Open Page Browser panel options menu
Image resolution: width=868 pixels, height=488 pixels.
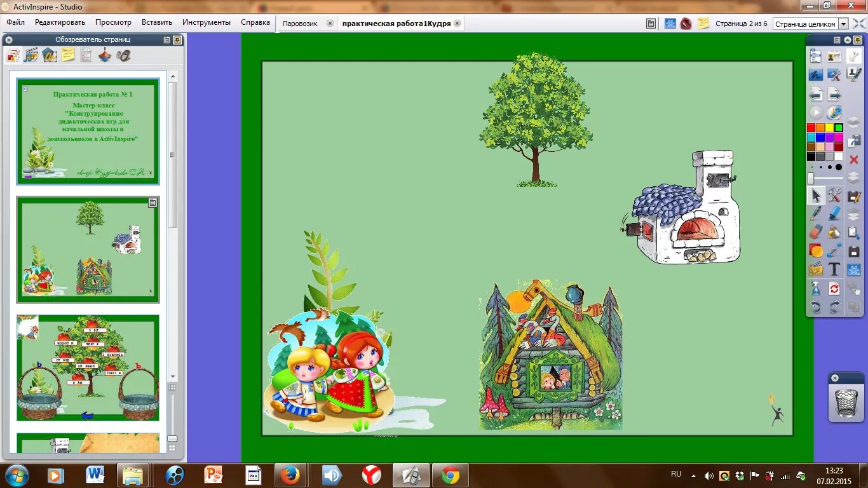click(167, 39)
